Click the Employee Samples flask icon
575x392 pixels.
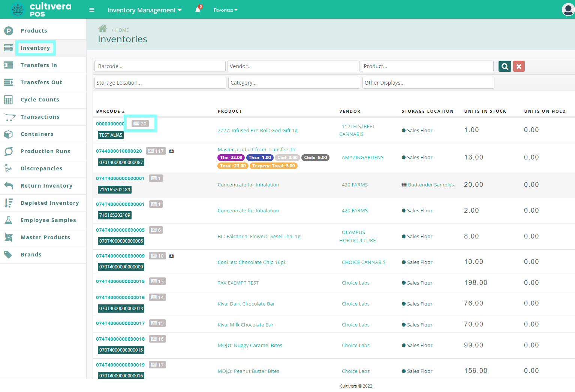(8, 220)
